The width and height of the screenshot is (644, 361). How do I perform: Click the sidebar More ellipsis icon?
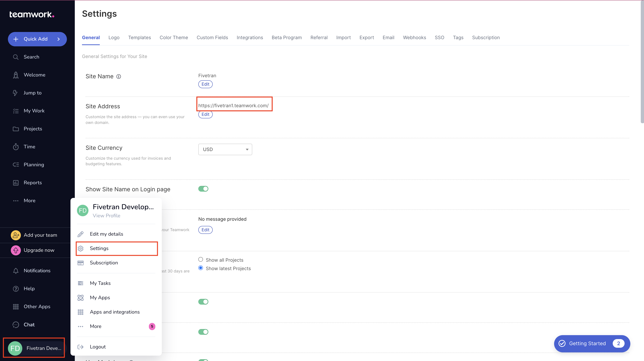tap(16, 201)
